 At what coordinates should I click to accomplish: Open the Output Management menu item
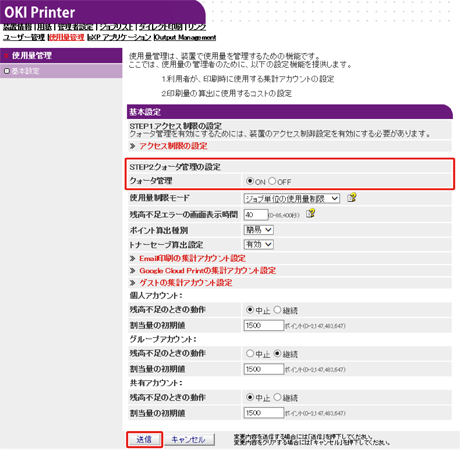185,37
